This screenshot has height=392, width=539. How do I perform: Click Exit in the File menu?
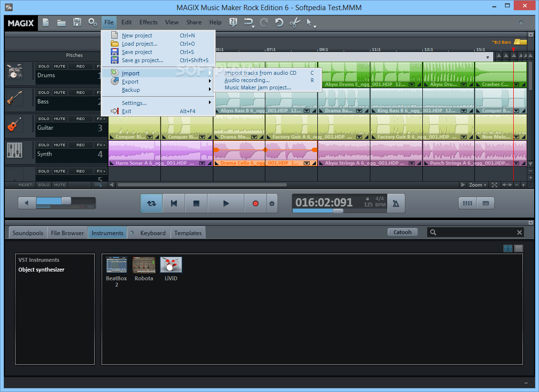tap(158, 111)
